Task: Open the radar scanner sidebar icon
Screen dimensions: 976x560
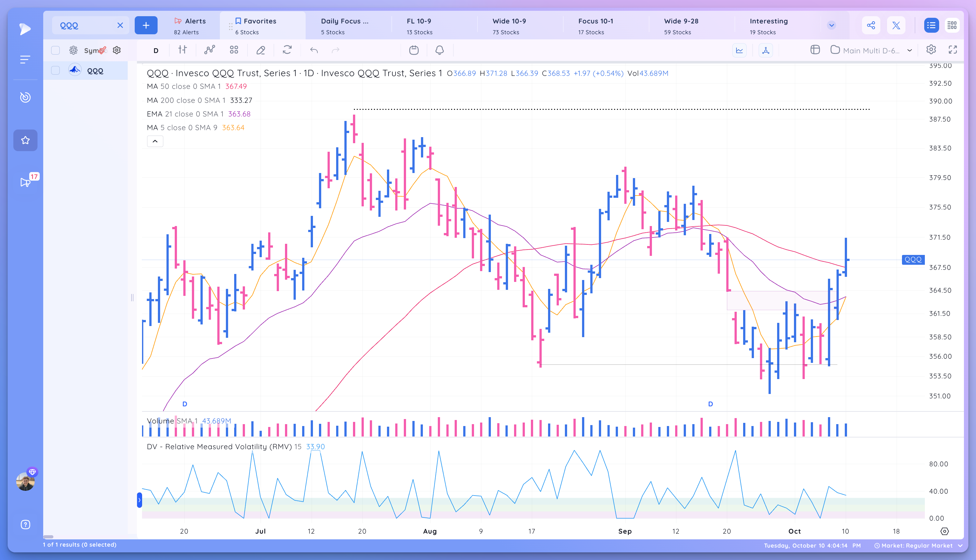Action: pos(25,97)
